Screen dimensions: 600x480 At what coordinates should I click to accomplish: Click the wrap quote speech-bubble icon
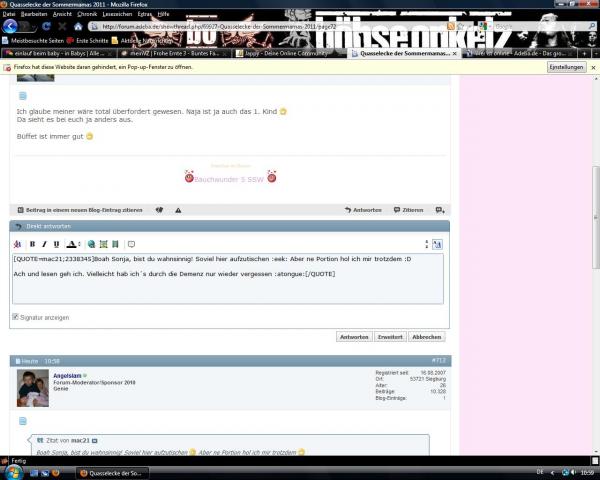(x=131, y=244)
